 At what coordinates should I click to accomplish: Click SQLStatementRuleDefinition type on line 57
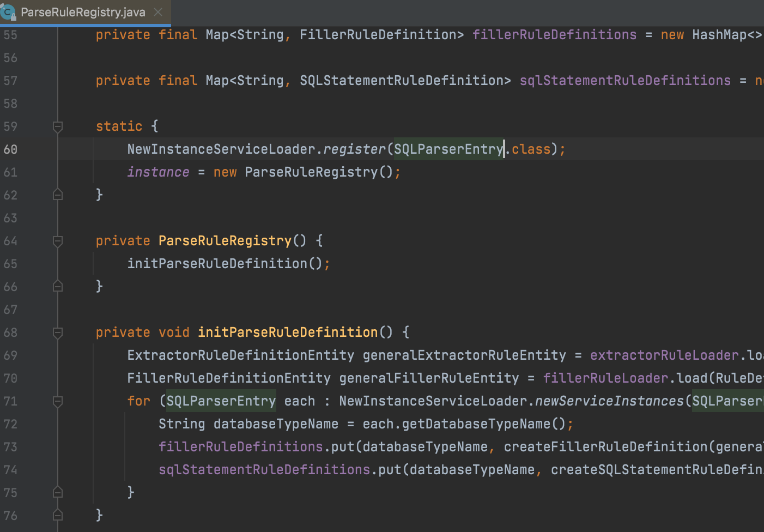click(402, 81)
